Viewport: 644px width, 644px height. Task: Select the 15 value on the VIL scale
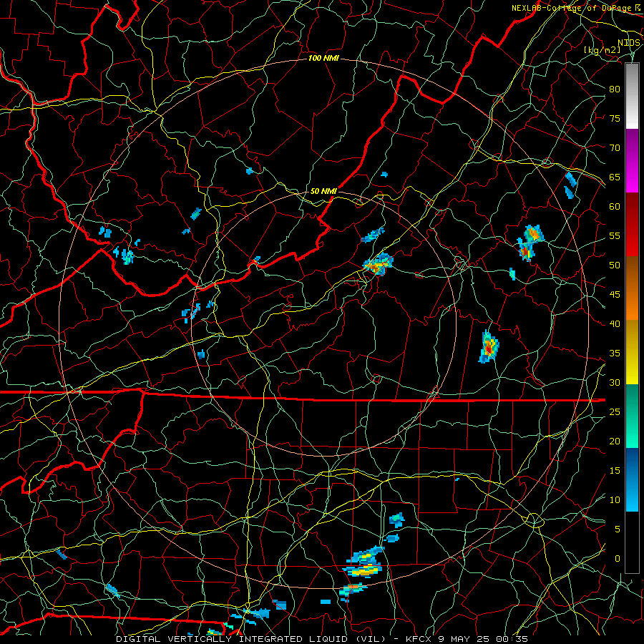tap(615, 471)
